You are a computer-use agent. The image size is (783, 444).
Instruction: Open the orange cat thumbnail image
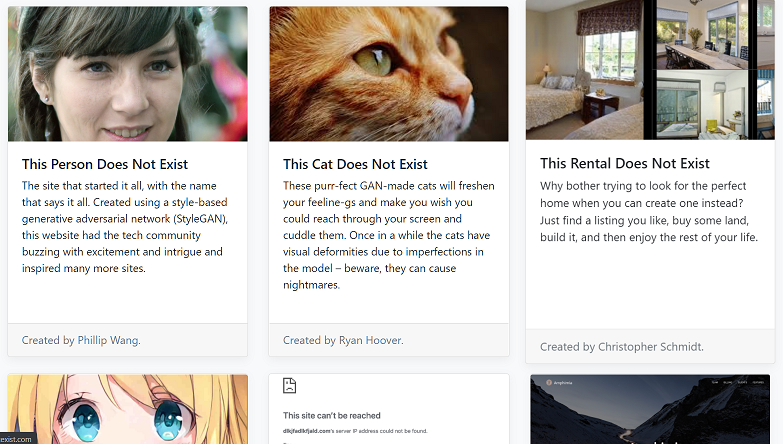389,74
